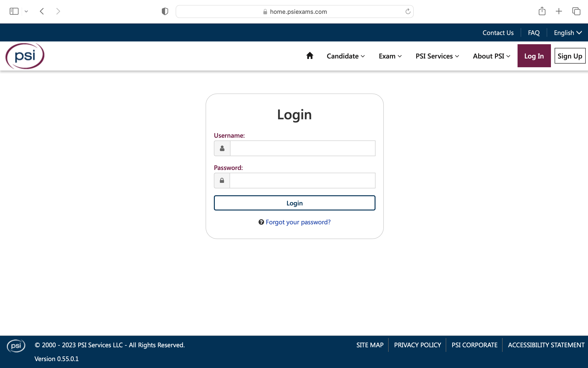Screen dimensions: 588x368
Task: Click footer PSI logo
Action: tap(16, 346)
